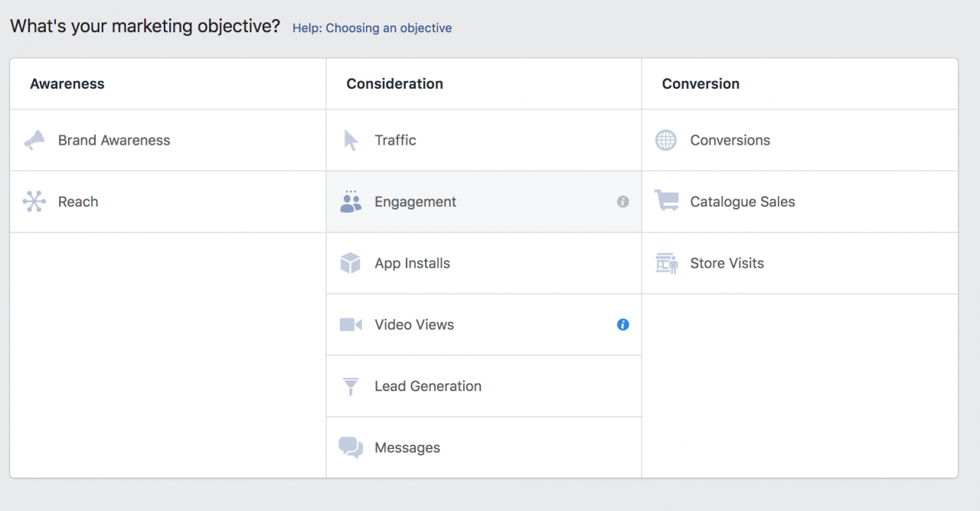Viewport: 980px width, 511px height.
Task: Select the Store Visits storefront icon
Action: pyautogui.click(x=666, y=262)
